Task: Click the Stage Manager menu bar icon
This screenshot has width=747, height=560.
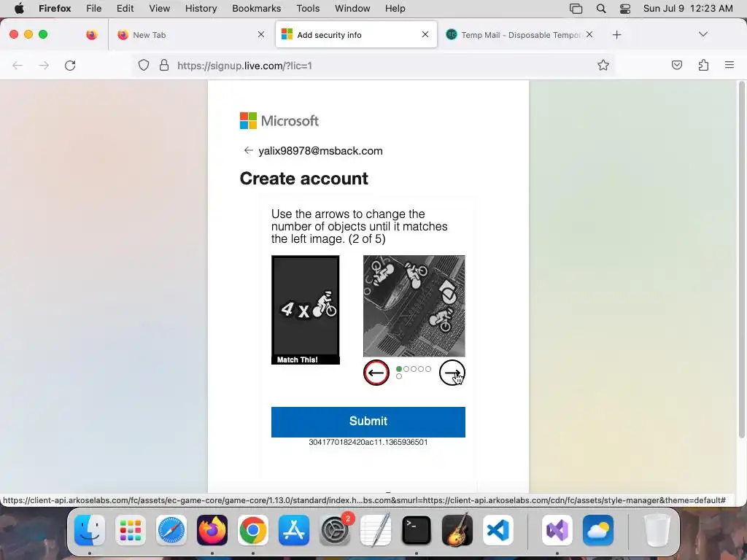Action: [576, 9]
